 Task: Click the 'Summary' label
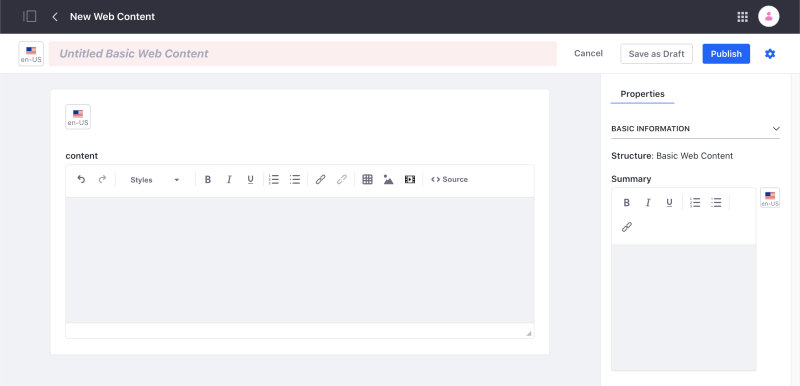[x=631, y=179]
